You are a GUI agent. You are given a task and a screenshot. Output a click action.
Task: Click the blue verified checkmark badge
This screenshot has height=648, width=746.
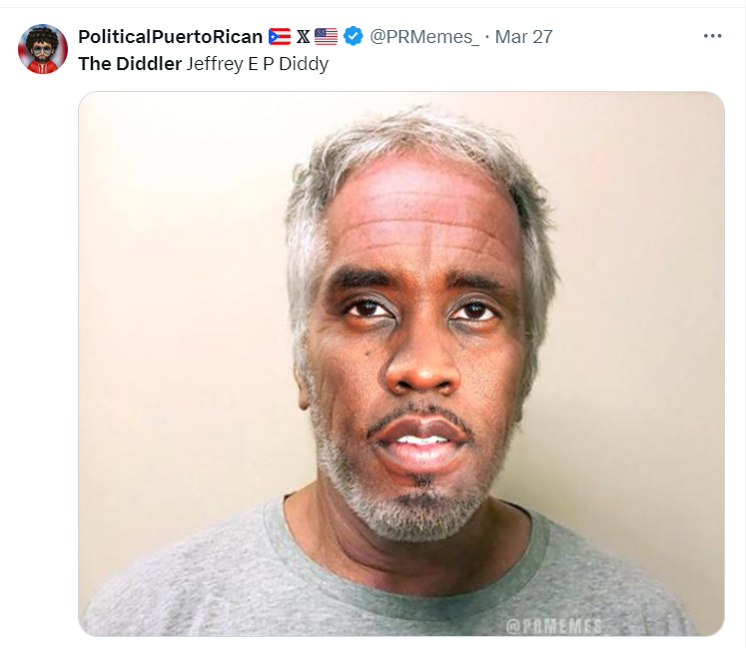coord(353,36)
